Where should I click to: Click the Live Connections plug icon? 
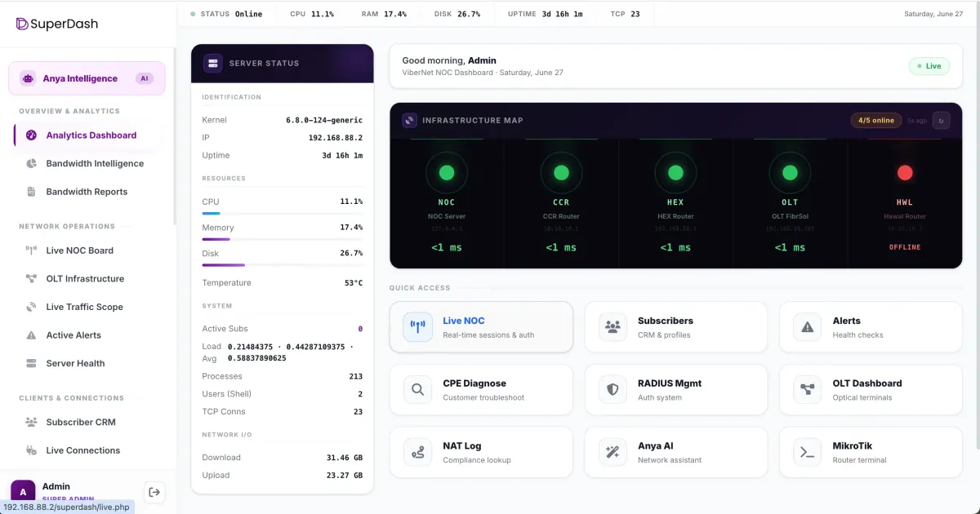point(31,450)
